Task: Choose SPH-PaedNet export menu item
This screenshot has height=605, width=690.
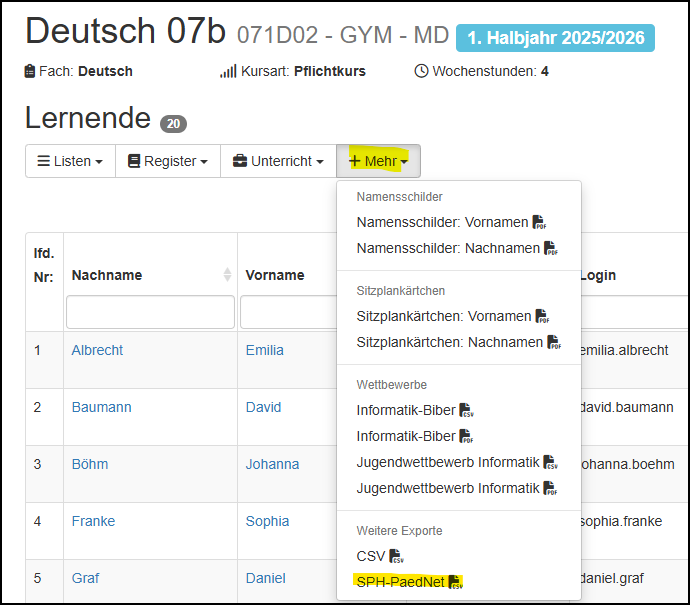Action: coord(400,581)
